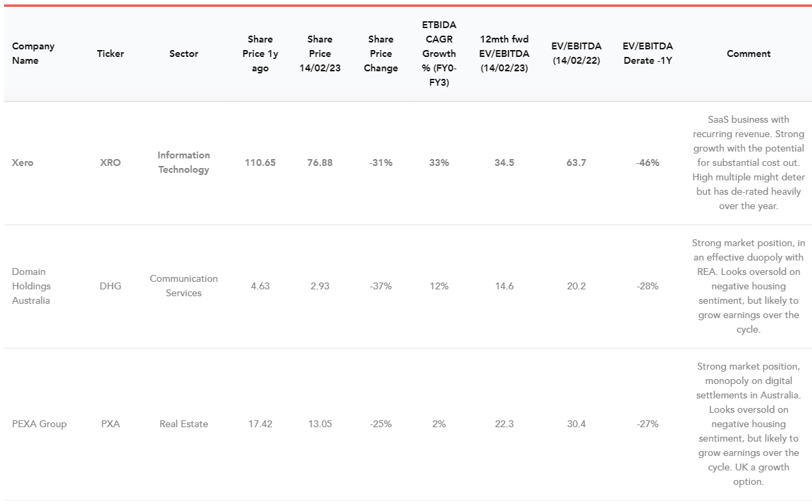Click the Domain Holdings Australia name cell
Image resolution: width=812 pixels, height=504 pixels.
[x=32, y=286]
